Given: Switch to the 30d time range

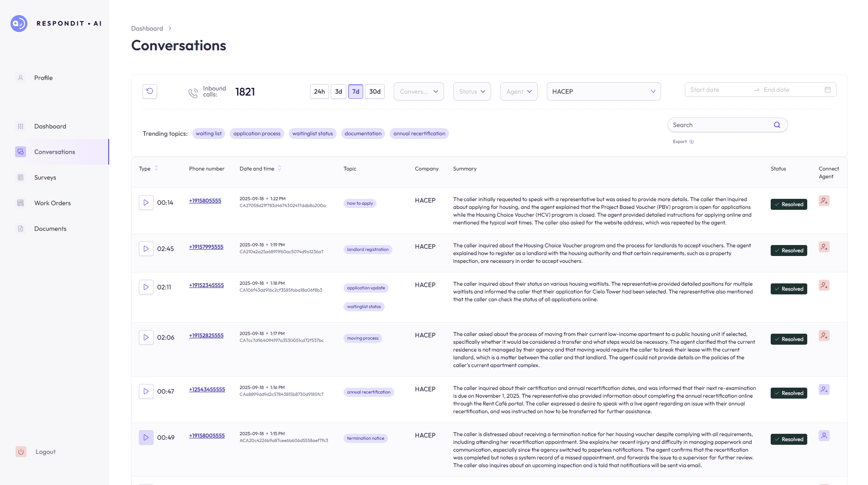Looking at the screenshot, I should click(x=375, y=91).
